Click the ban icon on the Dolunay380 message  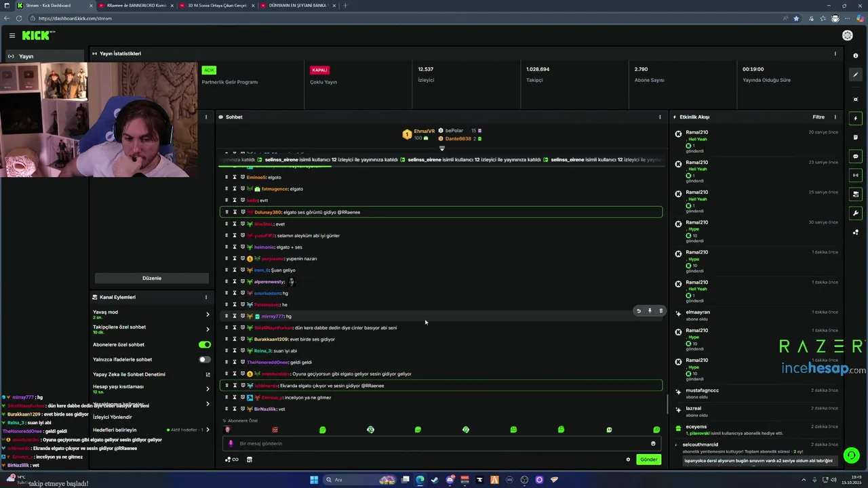pos(242,212)
